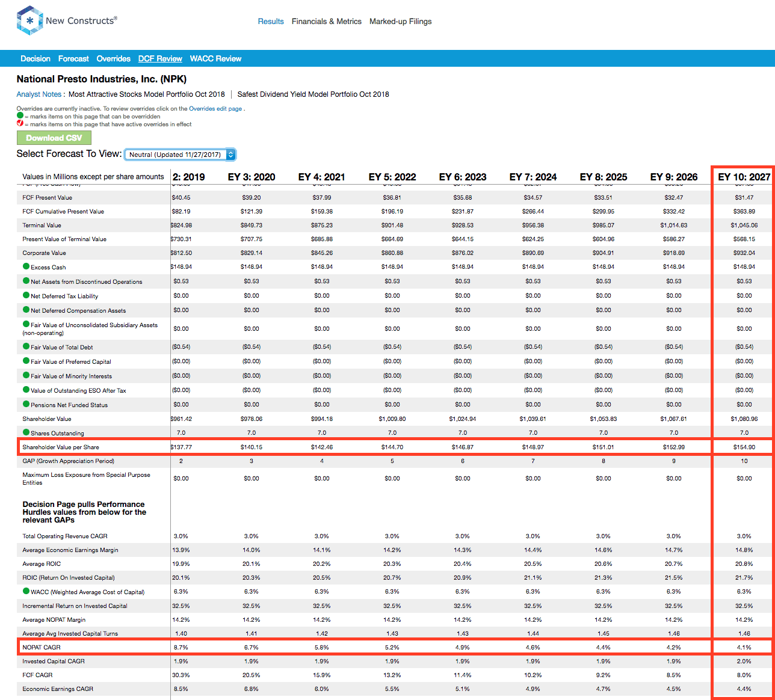Open the Select Forecast To View dropdown
The image size is (775, 700).
click(180, 155)
